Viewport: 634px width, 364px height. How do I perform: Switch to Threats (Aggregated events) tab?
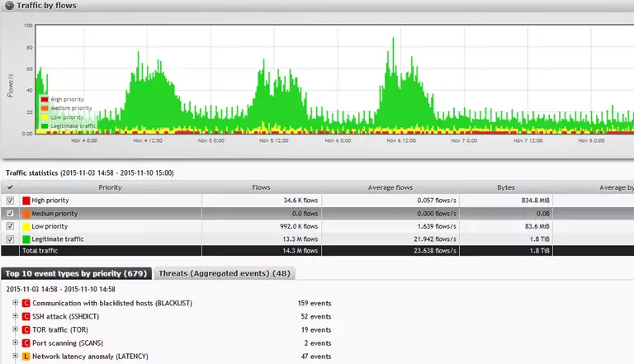(x=223, y=273)
